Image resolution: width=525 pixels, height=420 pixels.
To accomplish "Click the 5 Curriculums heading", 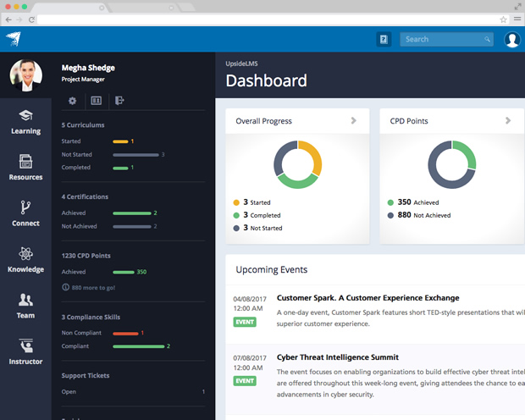I will [83, 125].
